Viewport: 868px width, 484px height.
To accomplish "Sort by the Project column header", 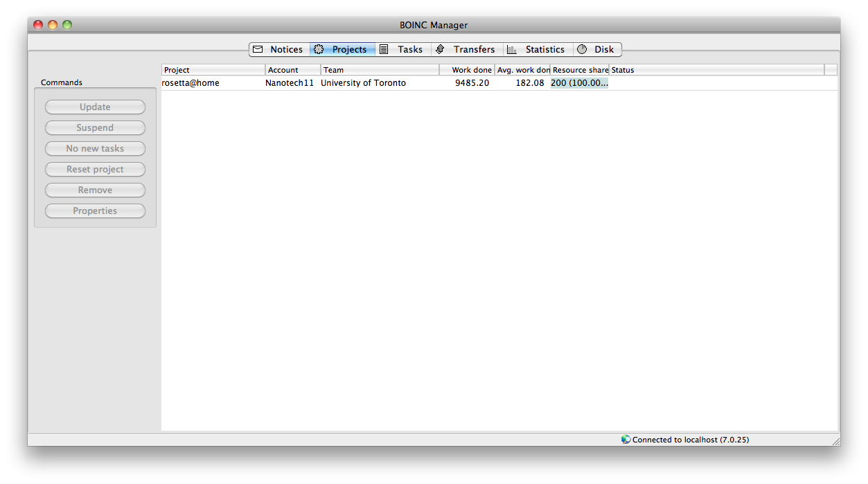I will coord(213,70).
